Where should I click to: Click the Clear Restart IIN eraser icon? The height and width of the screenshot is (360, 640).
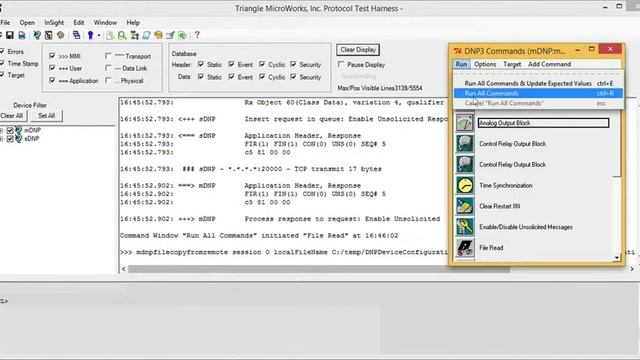click(465, 206)
